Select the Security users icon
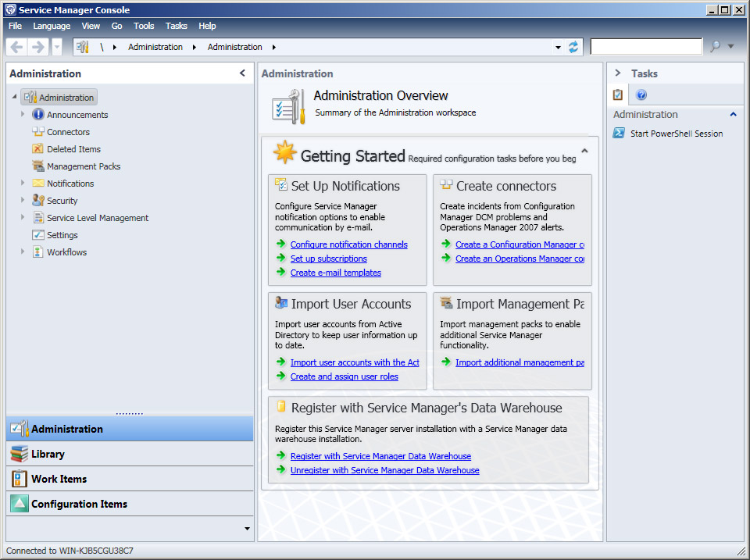Screen dimensions: 750x560 (x=37, y=201)
